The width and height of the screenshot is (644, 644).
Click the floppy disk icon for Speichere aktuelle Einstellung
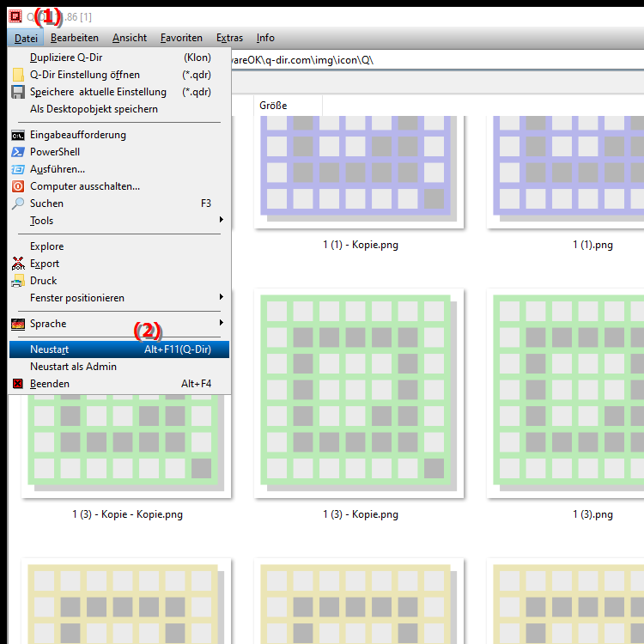tap(18, 92)
